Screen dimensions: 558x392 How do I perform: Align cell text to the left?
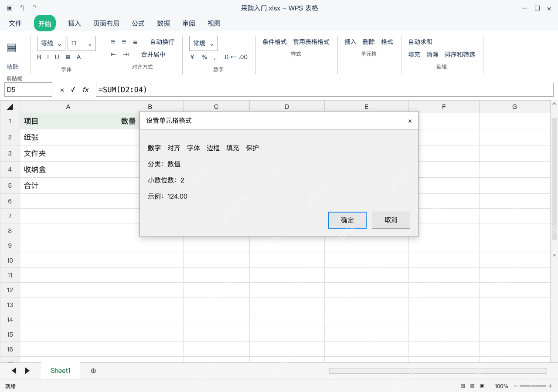tap(113, 42)
